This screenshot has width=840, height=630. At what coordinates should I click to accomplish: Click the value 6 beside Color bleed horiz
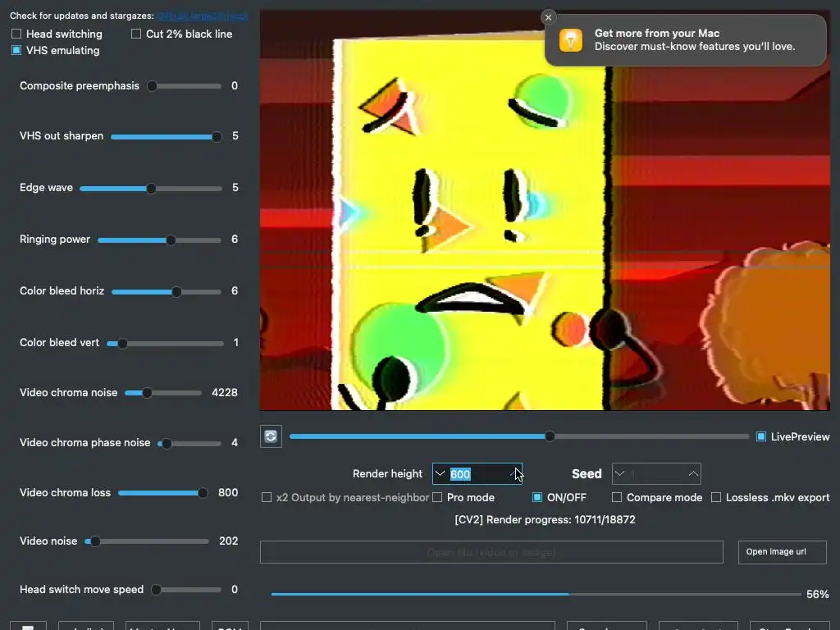(x=234, y=291)
